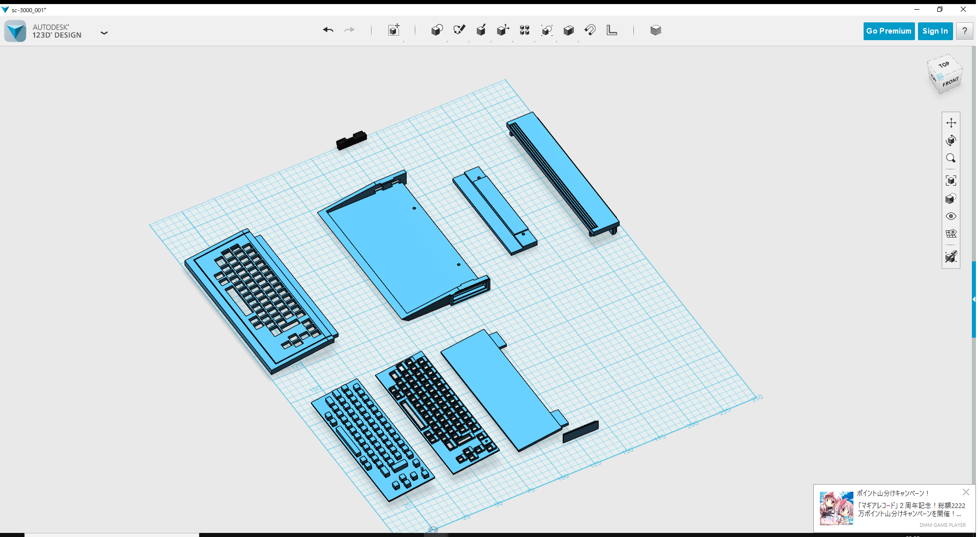Image resolution: width=980 pixels, height=537 pixels.
Task: Toggle object visibility with the eye icon
Action: (x=951, y=216)
